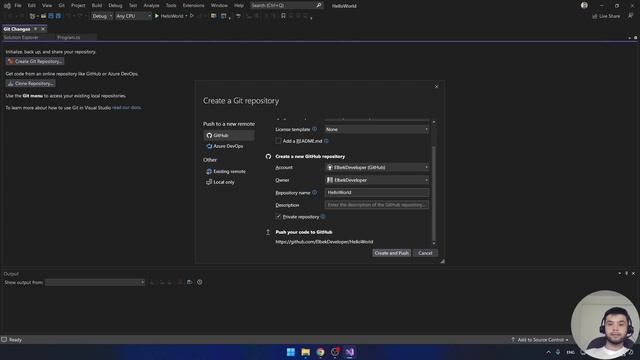Click the Search (Ctrl+Q) box
This screenshot has height=360, width=640.
[287, 5]
